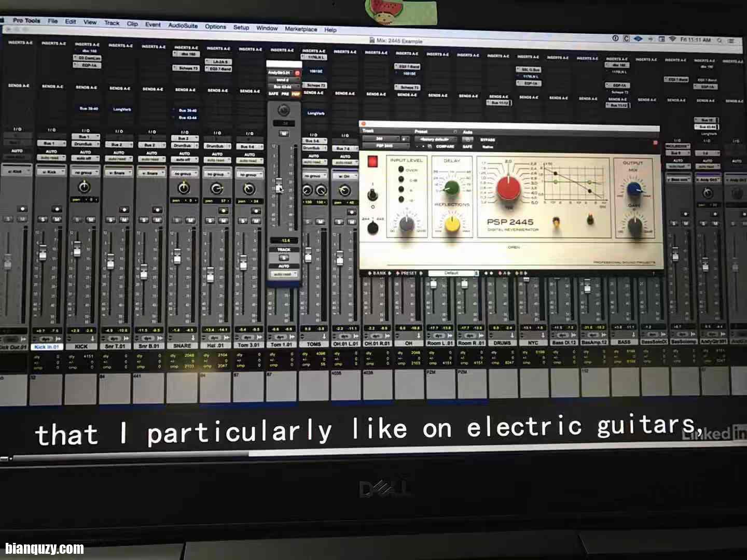Click the send level fader in send window
This screenshot has width=747, height=560.
click(x=279, y=186)
